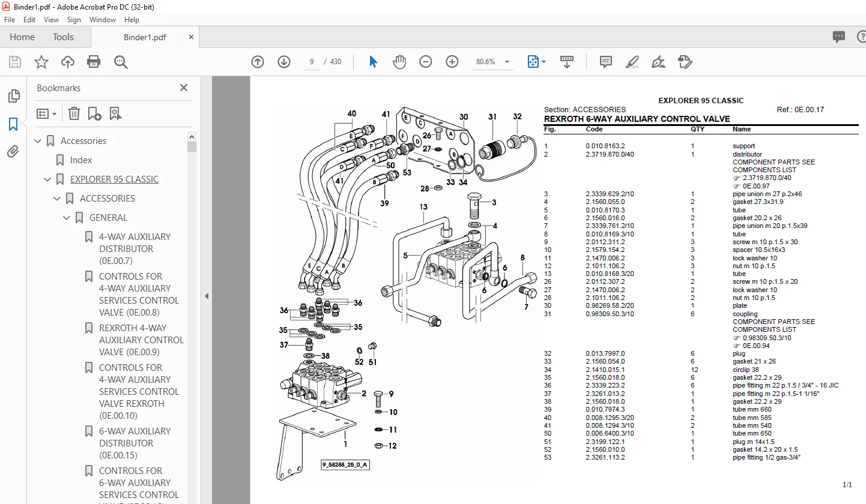Select the Highlight text pen
Viewport: 866px width, 504px height.
point(632,62)
